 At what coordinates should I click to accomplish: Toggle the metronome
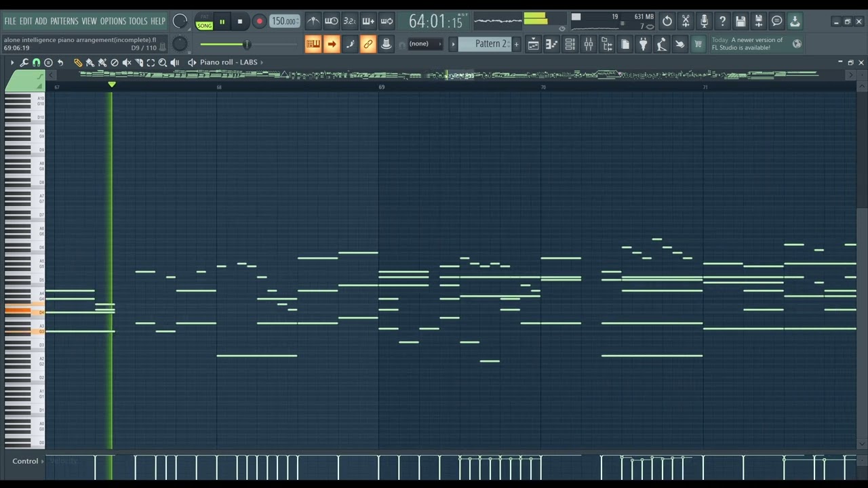pos(313,22)
